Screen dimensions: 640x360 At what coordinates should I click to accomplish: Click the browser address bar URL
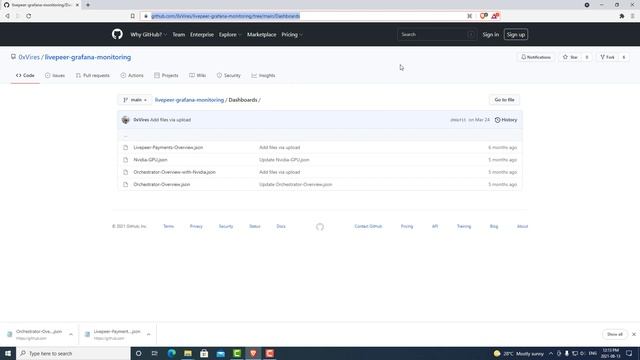pos(226,16)
